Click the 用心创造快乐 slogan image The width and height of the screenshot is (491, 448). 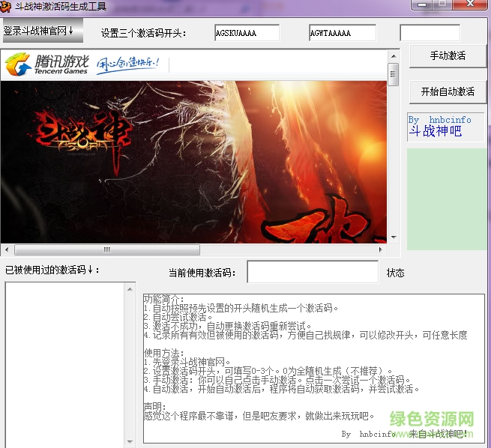click(x=128, y=65)
